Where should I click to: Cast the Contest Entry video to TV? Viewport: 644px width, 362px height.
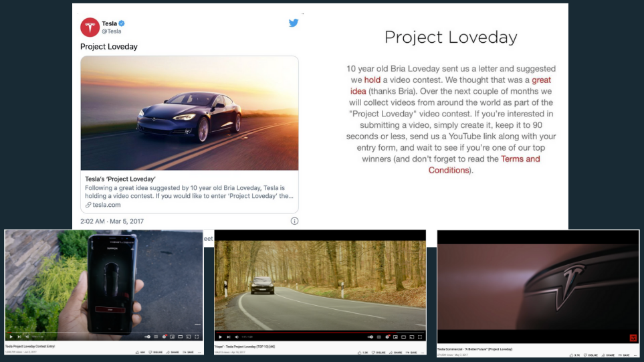pyautogui.click(x=189, y=337)
